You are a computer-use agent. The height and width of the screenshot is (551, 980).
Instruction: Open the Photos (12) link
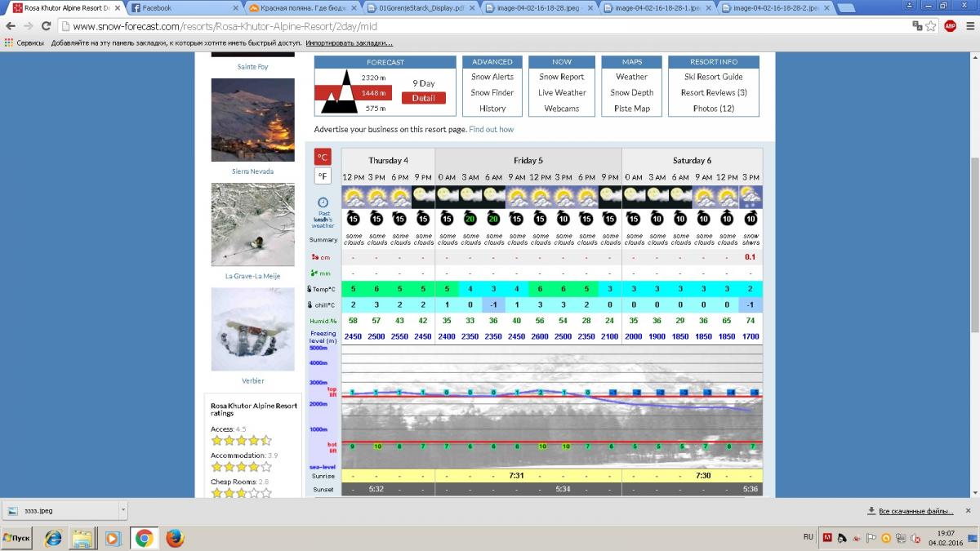pyautogui.click(x=714, y=108)
